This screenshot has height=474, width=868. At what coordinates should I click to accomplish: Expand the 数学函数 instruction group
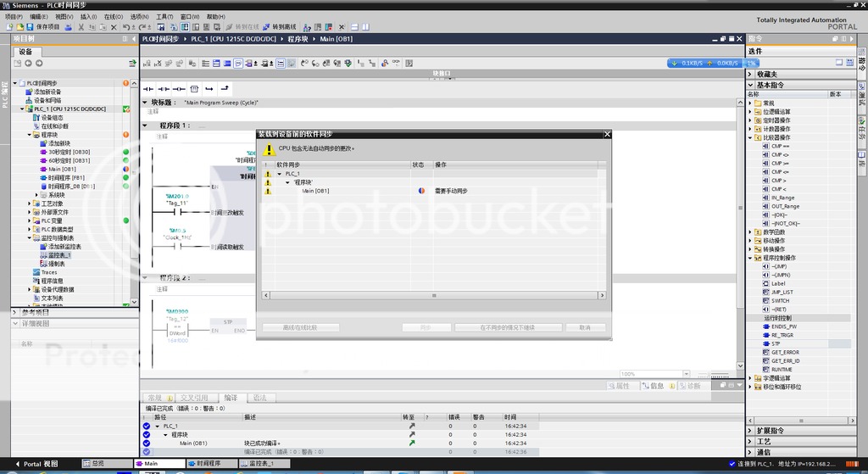pyautogui.click(x=751, y=231)
